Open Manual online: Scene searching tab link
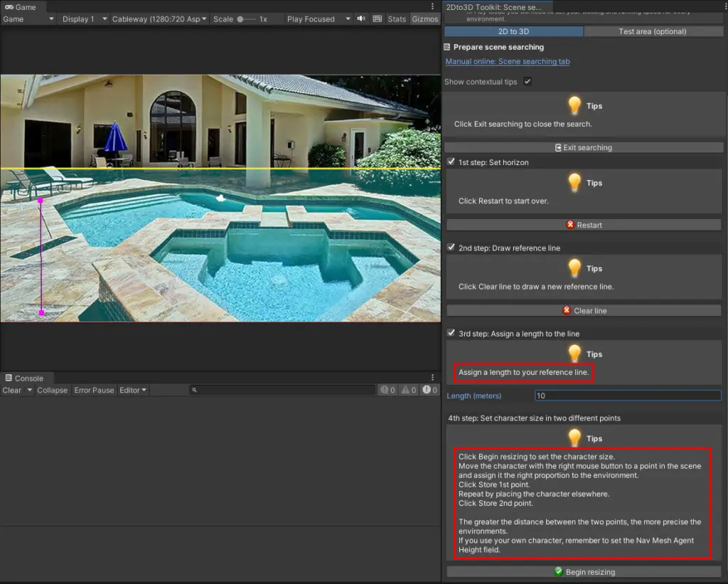This screenshot has height=584, width=728. tap(507, 62)
